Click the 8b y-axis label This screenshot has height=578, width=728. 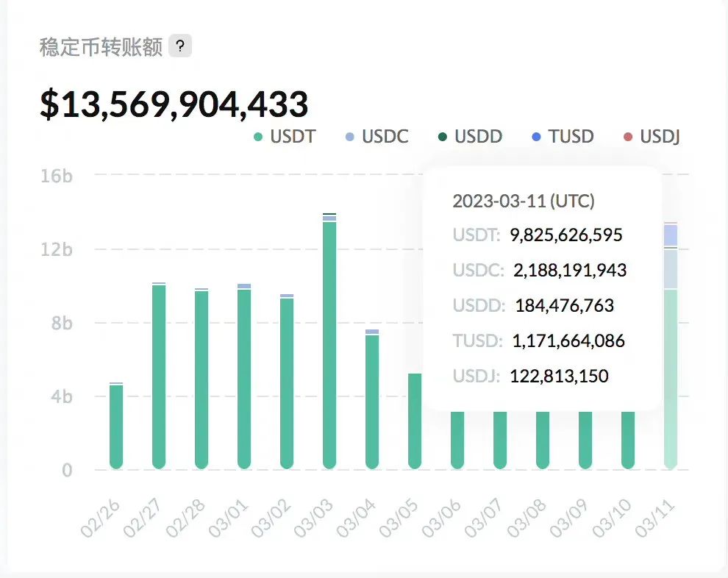click(x=62, y=323)
